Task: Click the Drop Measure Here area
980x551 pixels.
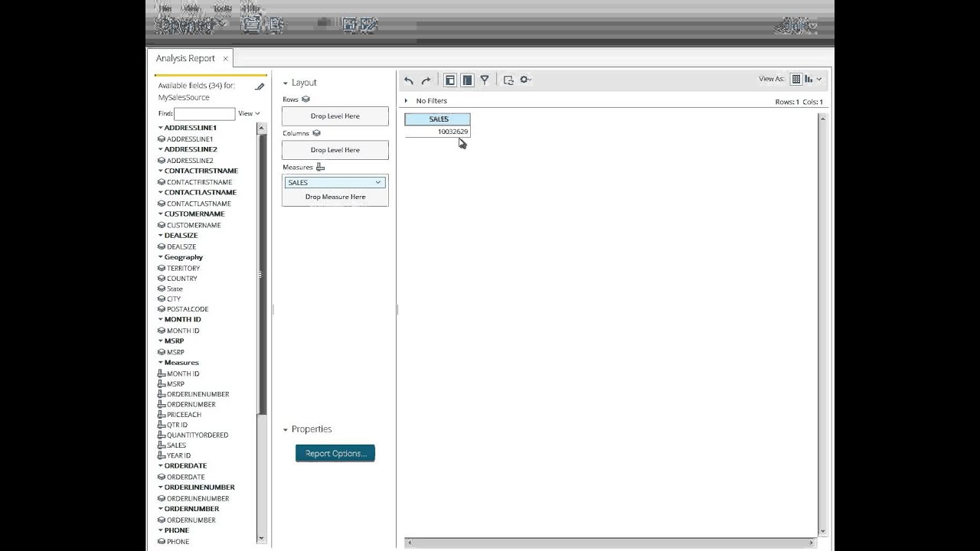Action: pyautogui.click(x=335, y=197)
